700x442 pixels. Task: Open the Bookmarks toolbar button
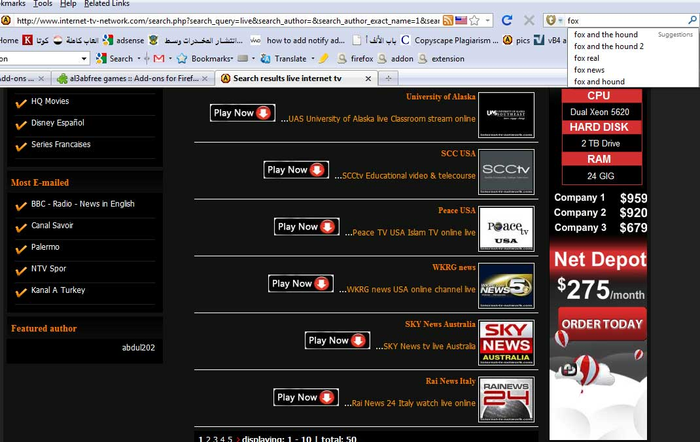(x=205, y=58)
